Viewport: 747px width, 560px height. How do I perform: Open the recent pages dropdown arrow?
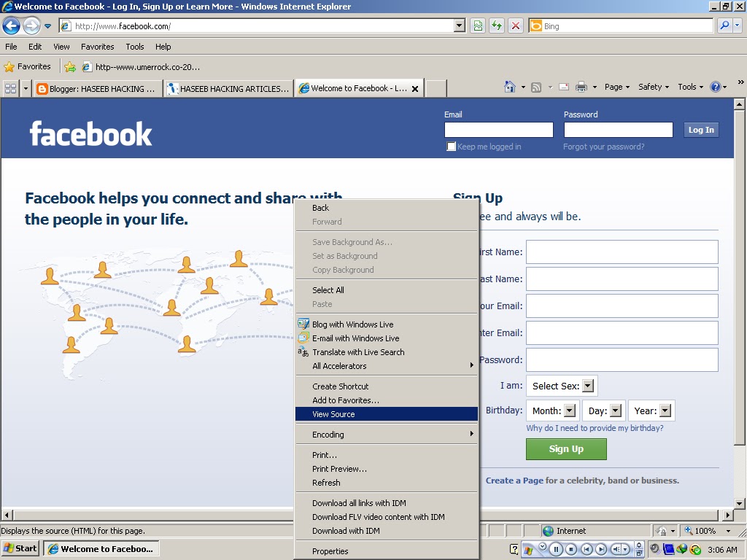(x=47, y=26)
